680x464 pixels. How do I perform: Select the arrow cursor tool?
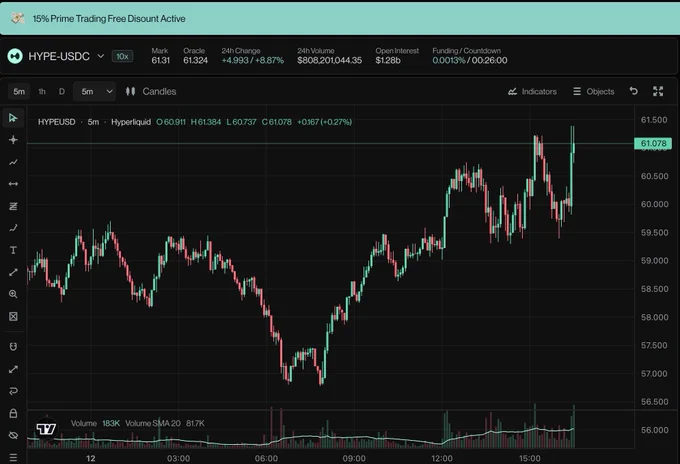point(13,118)
